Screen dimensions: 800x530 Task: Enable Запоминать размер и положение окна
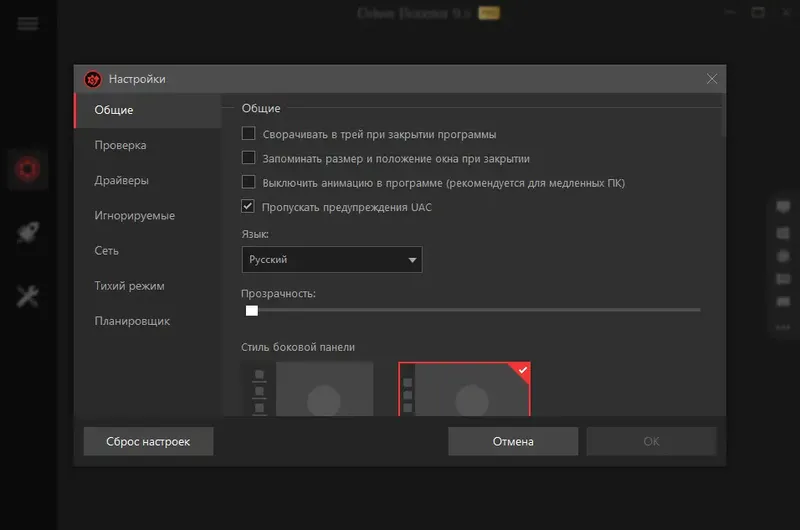(x=248, y=158)
